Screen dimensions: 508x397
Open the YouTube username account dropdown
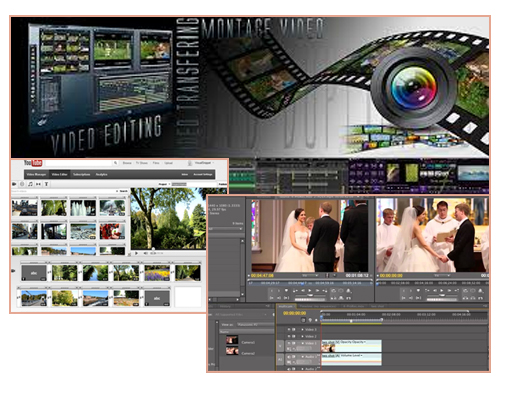click(204, 163)
